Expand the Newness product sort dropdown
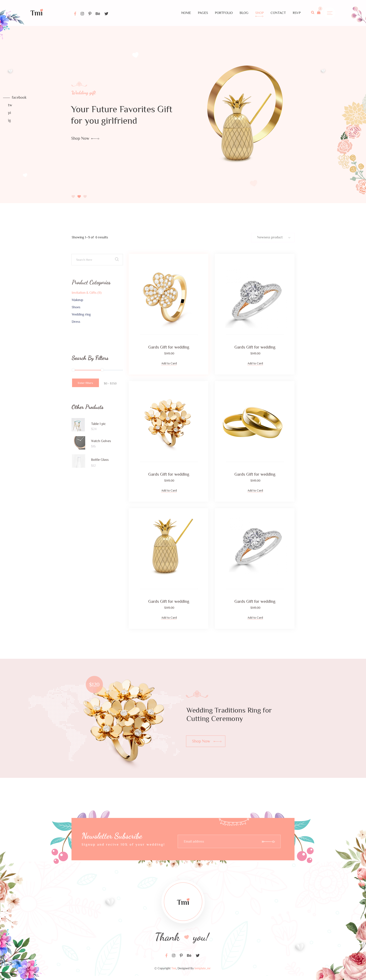This screenshot has height=980, width=366. pyautogui.click(x=273, y=237)
